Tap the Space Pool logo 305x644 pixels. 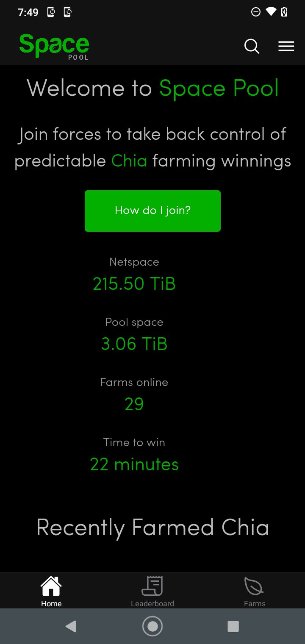(x=54, y=46)
